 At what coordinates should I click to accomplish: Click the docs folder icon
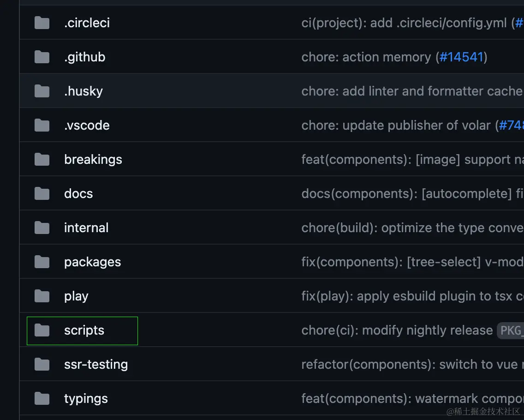point(42,193)
